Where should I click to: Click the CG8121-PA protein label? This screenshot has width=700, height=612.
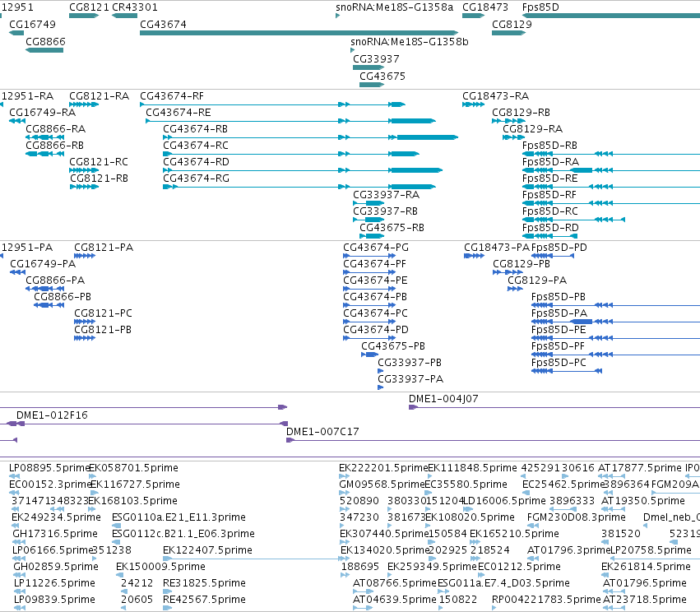[x=104, y=248]
